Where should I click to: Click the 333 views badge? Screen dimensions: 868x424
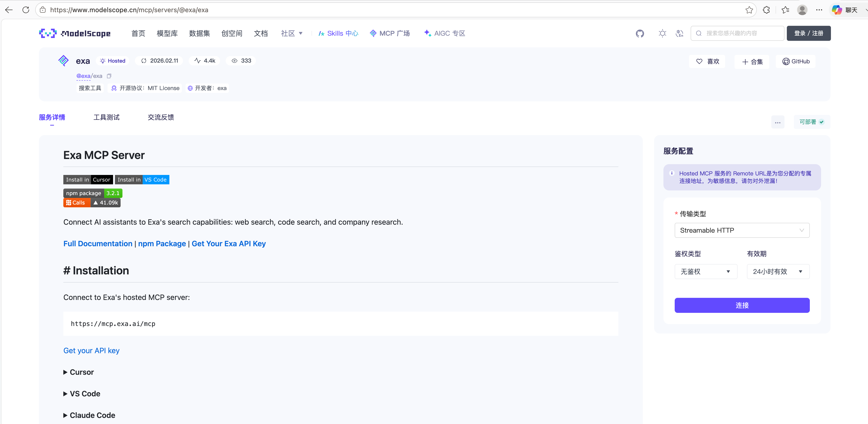(241, 61)
